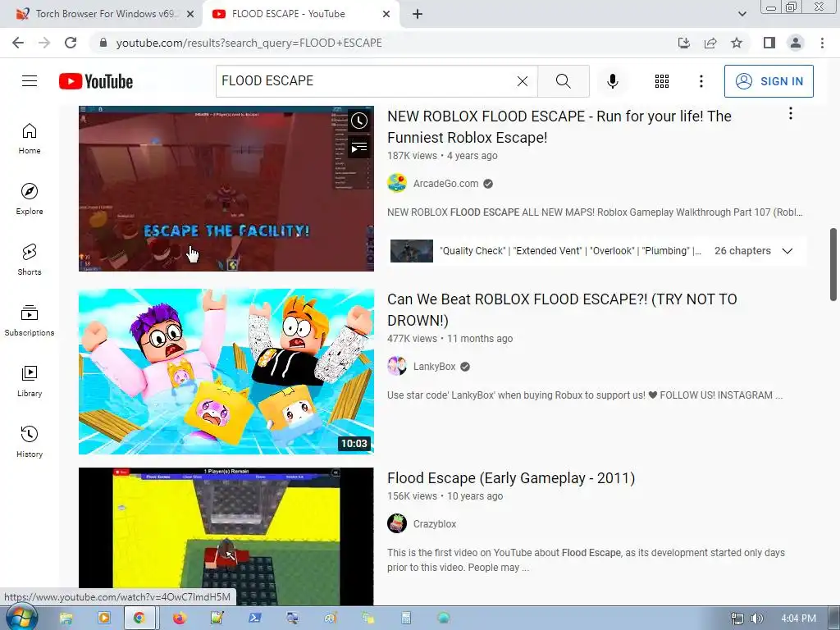Open the browser three-dot menu
The image size is (840, 630).
[822, 43]
